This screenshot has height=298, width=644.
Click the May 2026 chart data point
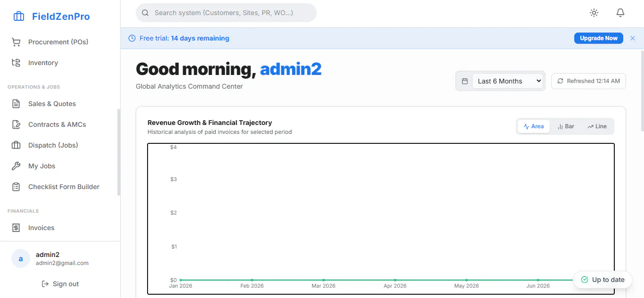(466, 280)
